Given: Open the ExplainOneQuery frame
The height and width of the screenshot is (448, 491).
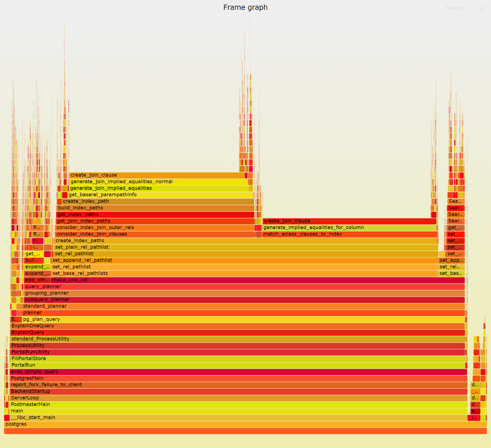Looking at the screenshot, I should (x=237, y=326).
